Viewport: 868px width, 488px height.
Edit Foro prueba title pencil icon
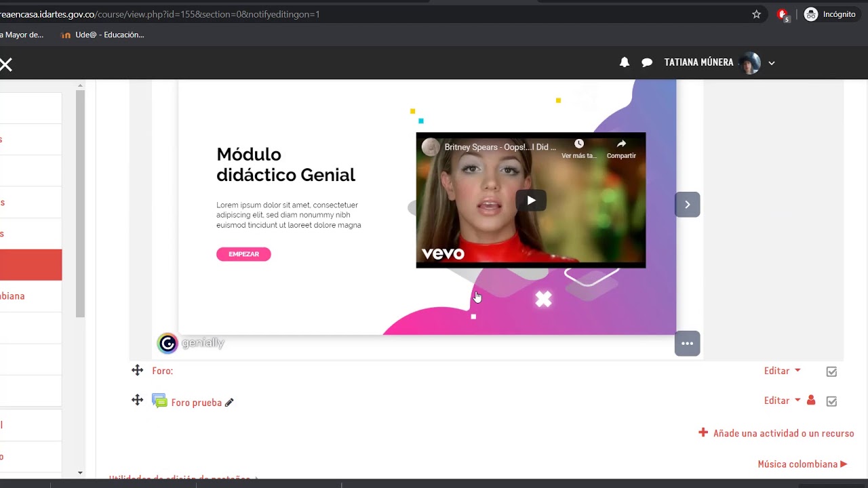(x=229, y=403)
